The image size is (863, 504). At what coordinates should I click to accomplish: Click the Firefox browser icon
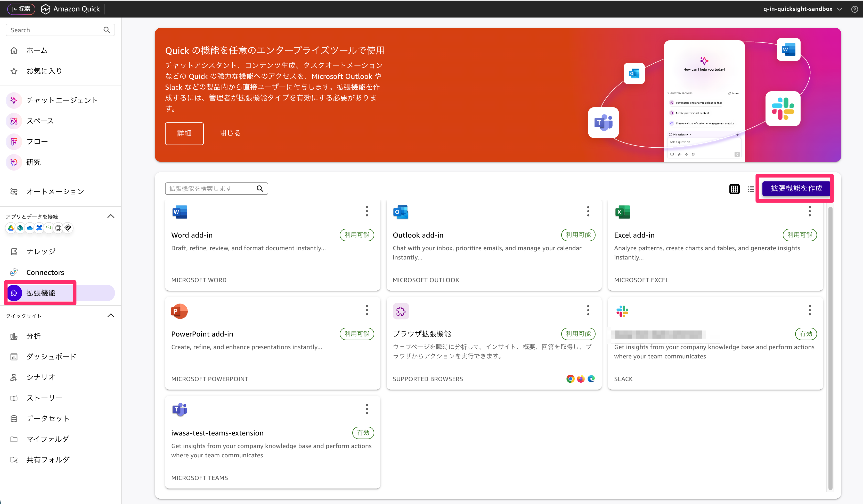point(581,379)
